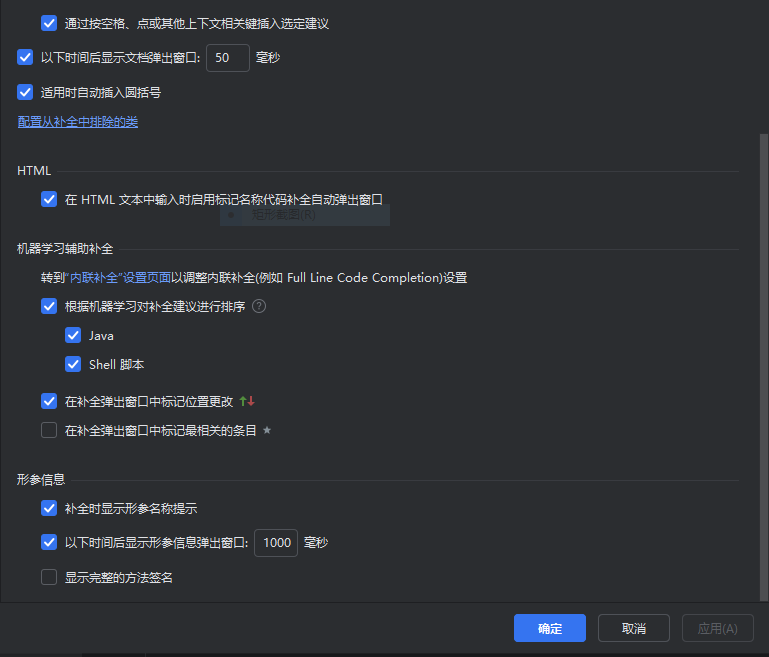
Task: Uncheck 根据机器学习对补全建议进行排序
Action: pyautogui.click(x=49, y=306)
